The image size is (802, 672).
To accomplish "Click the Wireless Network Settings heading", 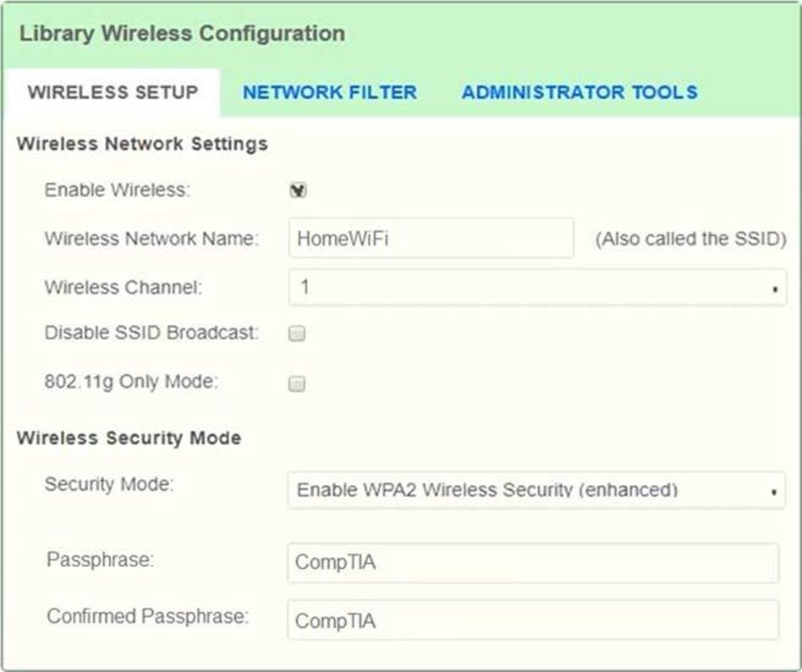I will coord(142,143).
